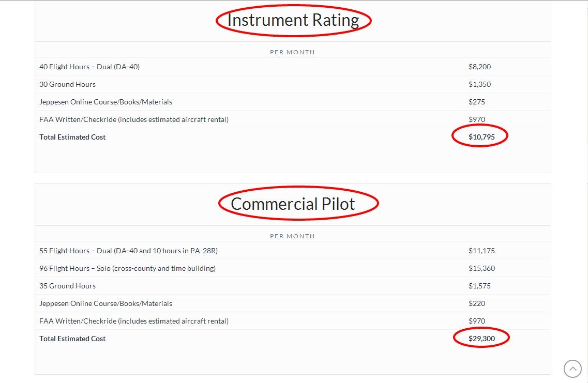Click Total Estimated Cost under Commercial Pilot
Viewport: 588px width, 383px height.
(72, 339)
